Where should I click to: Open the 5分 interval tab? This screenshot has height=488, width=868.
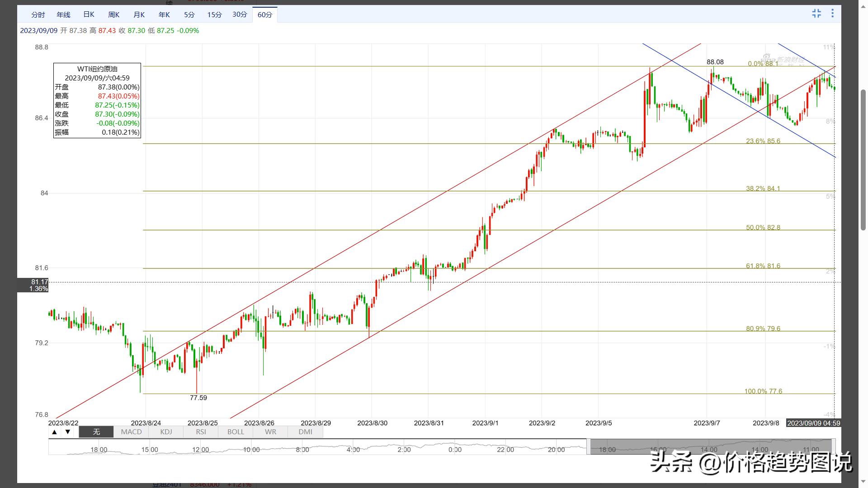tap(189, 15)
